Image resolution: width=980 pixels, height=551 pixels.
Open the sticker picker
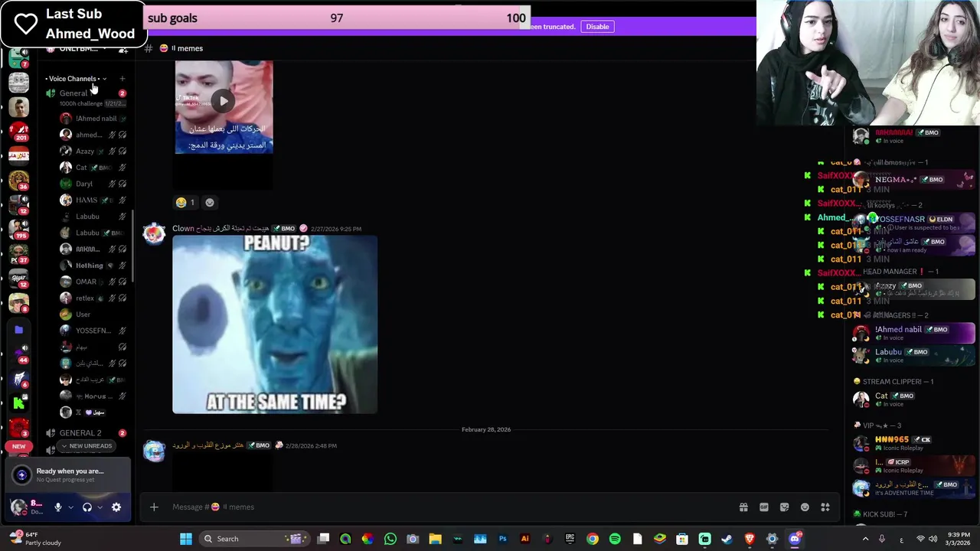[x=784, y=507]
